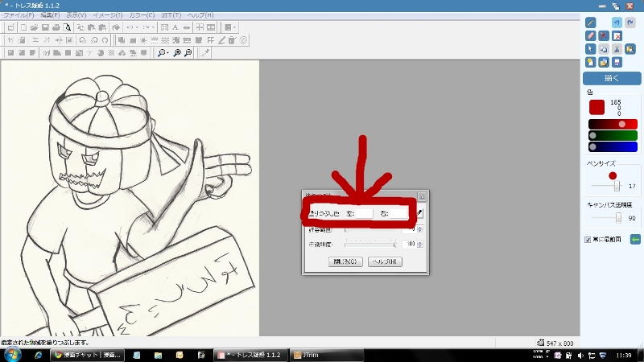This screenshot has height=362, width=644.
Task: Click the canvas transparency slider handle
Action: pos(618,218)
